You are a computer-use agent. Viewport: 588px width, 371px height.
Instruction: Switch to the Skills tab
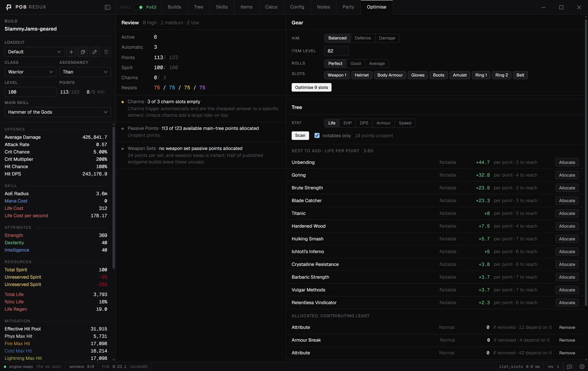point(222,7)
